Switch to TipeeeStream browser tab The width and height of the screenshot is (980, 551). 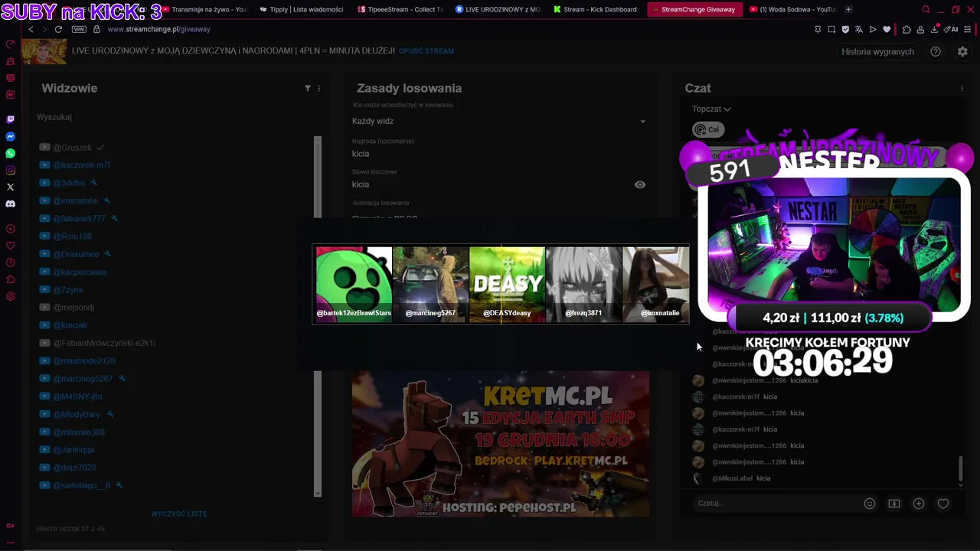[400, 9]
